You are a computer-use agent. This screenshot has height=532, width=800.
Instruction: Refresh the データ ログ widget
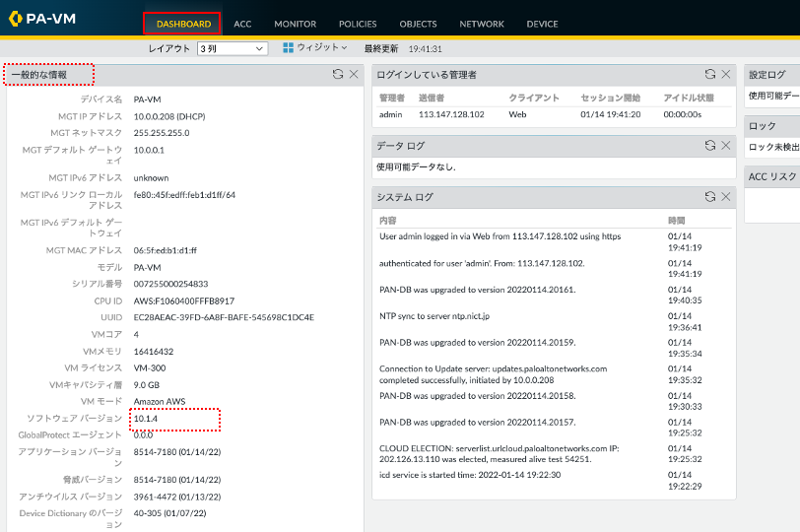[x=710, y=146]
